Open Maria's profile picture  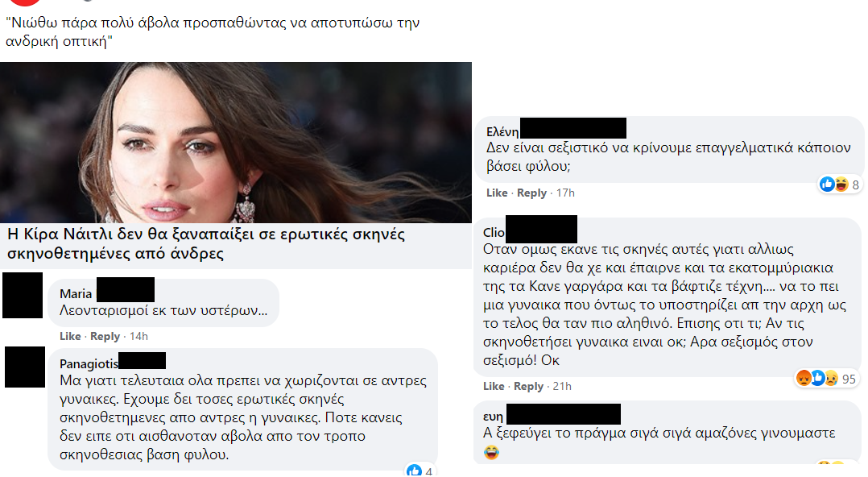[23, 295]
